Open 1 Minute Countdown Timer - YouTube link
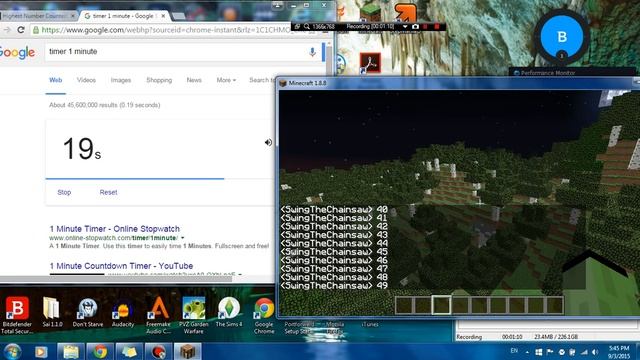 point(121,266)
